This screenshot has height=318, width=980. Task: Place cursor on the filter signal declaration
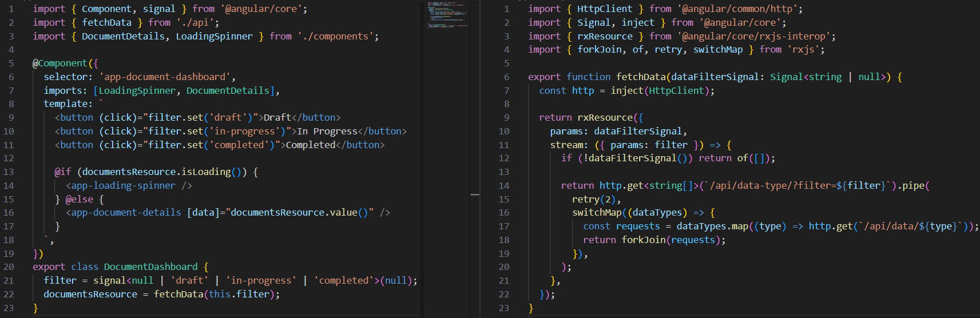pos(60,280)
